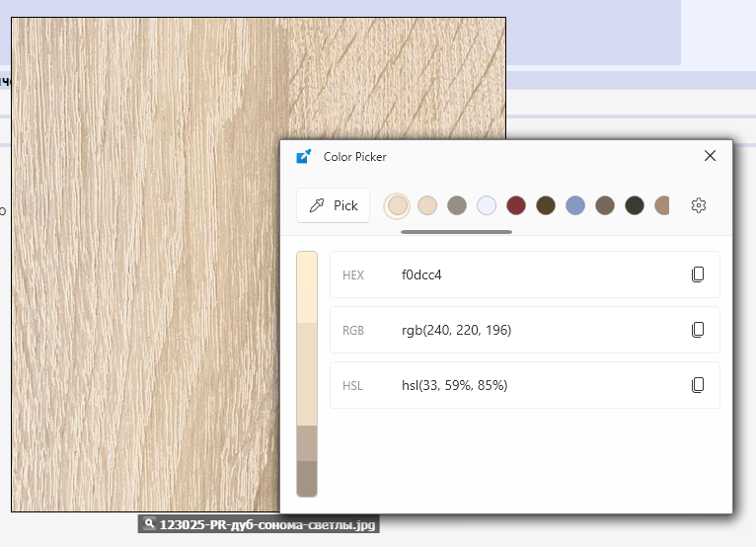Copy the HSL value hsl(33, 59%, 85%)

click(698, 385)
